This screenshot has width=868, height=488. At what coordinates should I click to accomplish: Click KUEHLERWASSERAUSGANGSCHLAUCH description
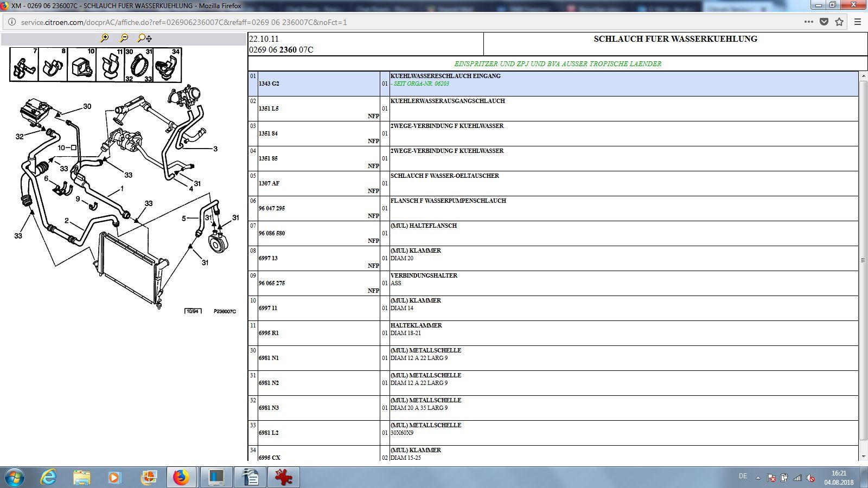(448, 101)
